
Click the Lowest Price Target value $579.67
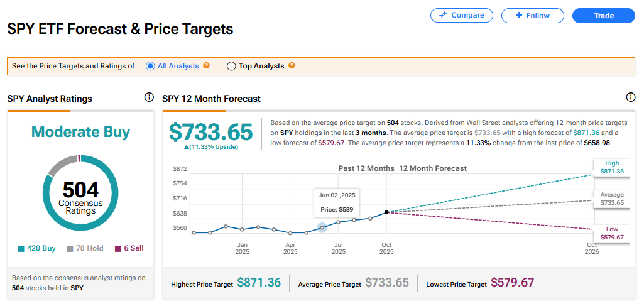[x=512, y=283]
